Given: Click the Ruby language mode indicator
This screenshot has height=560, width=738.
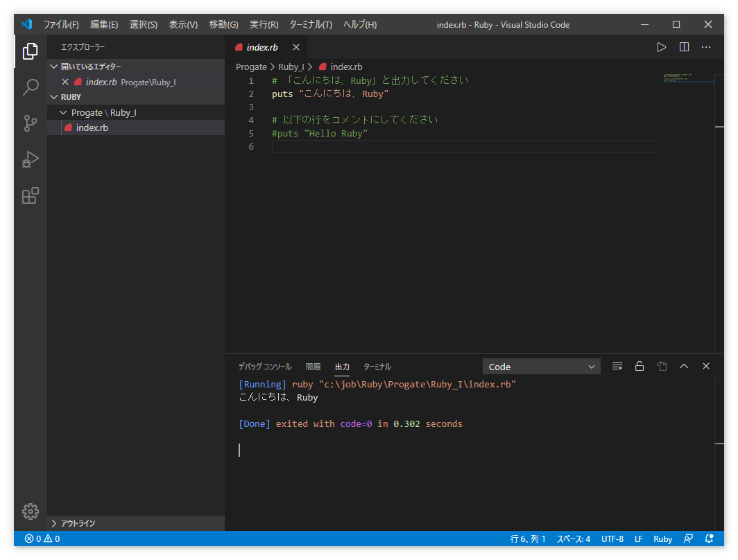Looking at the screenshot, I should [662, 539].
